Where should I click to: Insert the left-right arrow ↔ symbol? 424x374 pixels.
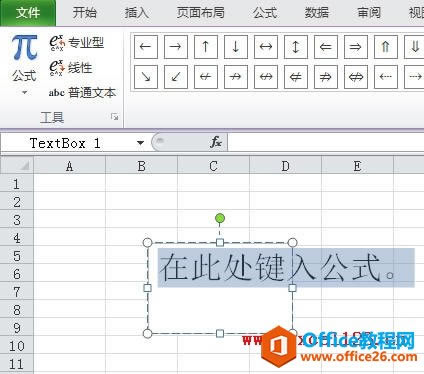click(266, 47)
